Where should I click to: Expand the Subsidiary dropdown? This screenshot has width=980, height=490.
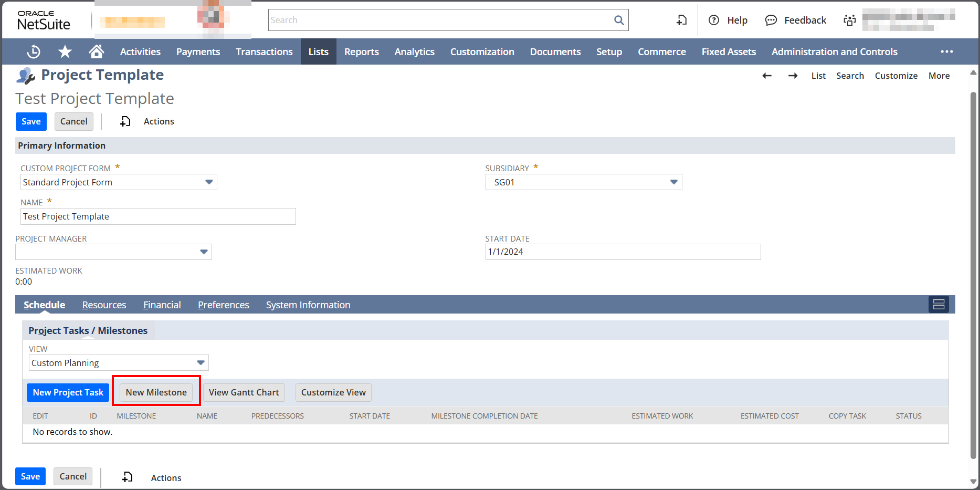674,182
